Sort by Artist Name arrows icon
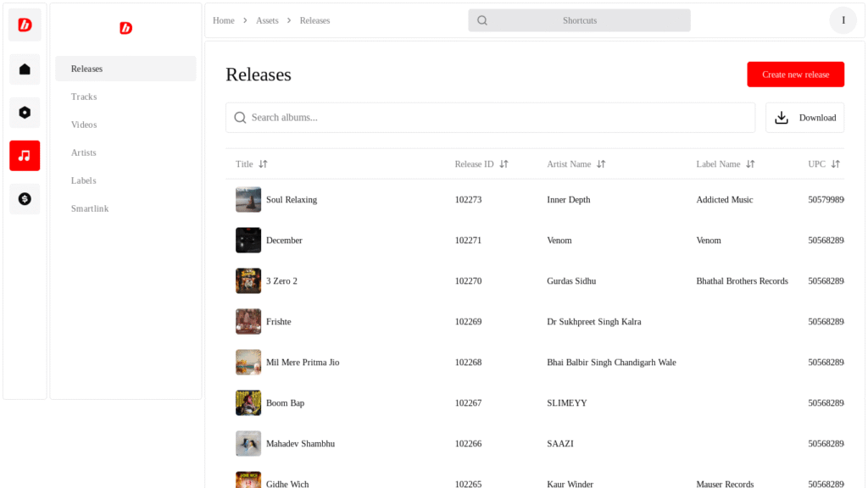This screenshot has height=488, width=868. pos(601,164)
